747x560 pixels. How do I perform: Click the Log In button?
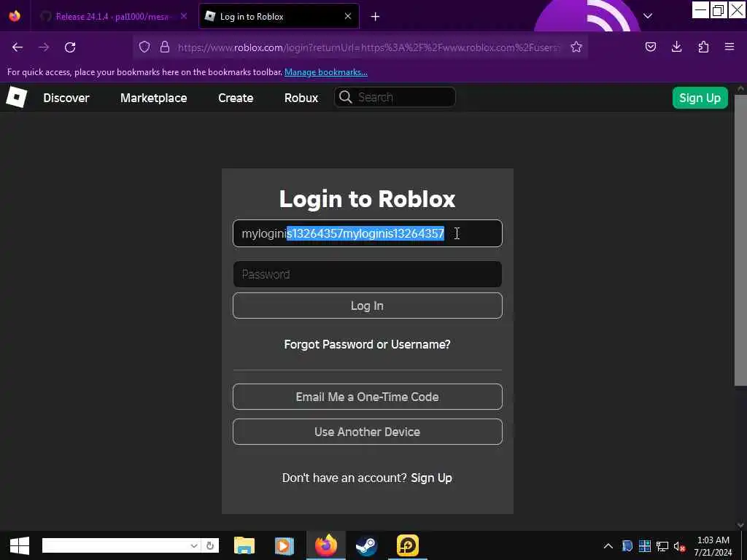(368, 306)
